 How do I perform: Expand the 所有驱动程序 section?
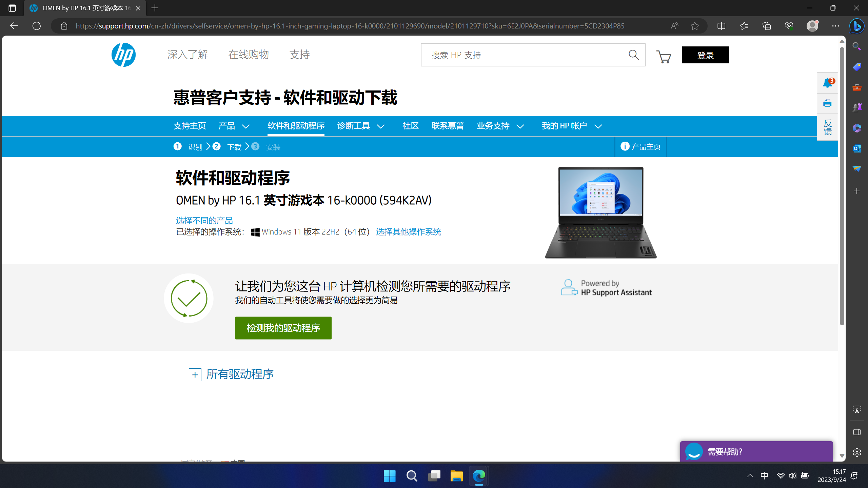[x=195, y=375]
